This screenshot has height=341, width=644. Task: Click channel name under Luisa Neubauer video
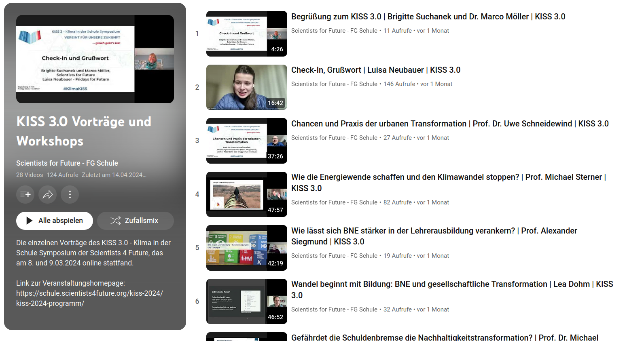coord(334,84)
